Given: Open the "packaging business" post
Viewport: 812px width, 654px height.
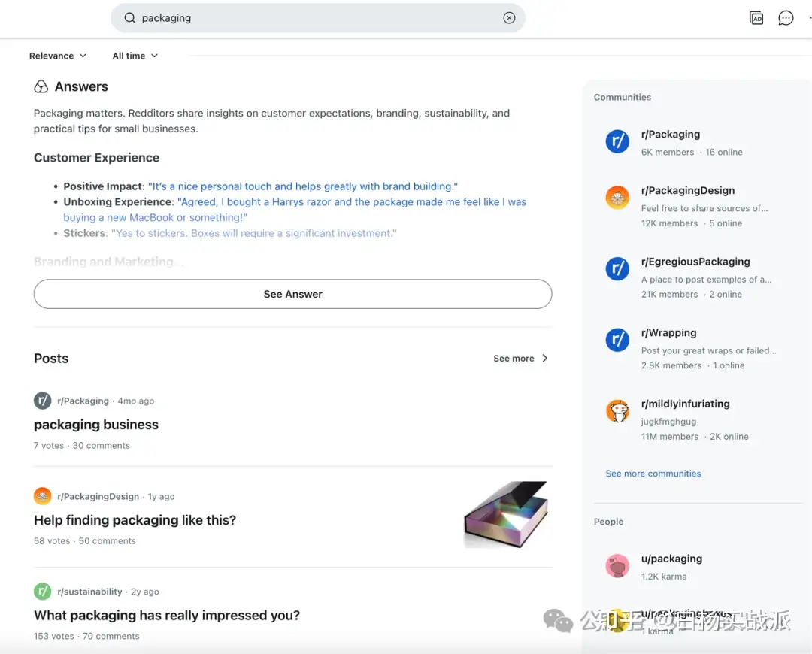Looking at the screenshot, I should pos(96,425).
